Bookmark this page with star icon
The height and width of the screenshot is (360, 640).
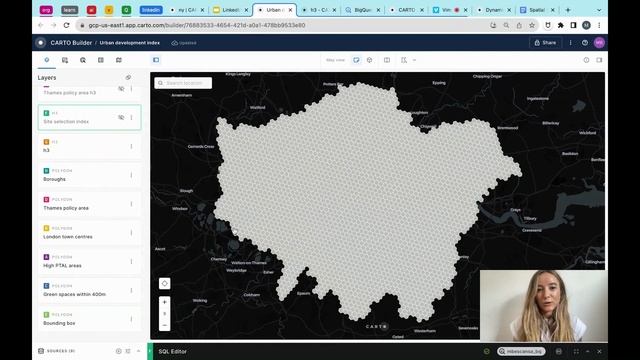[x=532, y=25]
